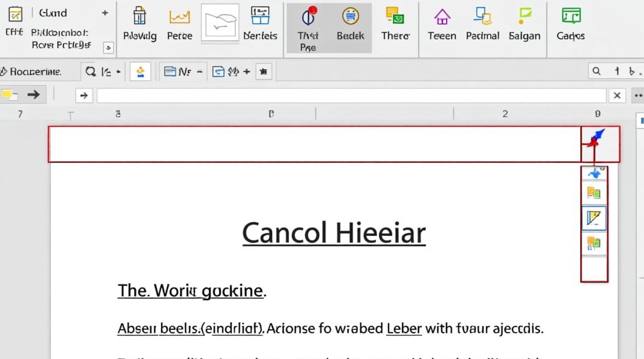Click the first orange and green side panel icon
The height and width of the screenshot is (359, 644).
pyautogui.click(x=594, y=193)
